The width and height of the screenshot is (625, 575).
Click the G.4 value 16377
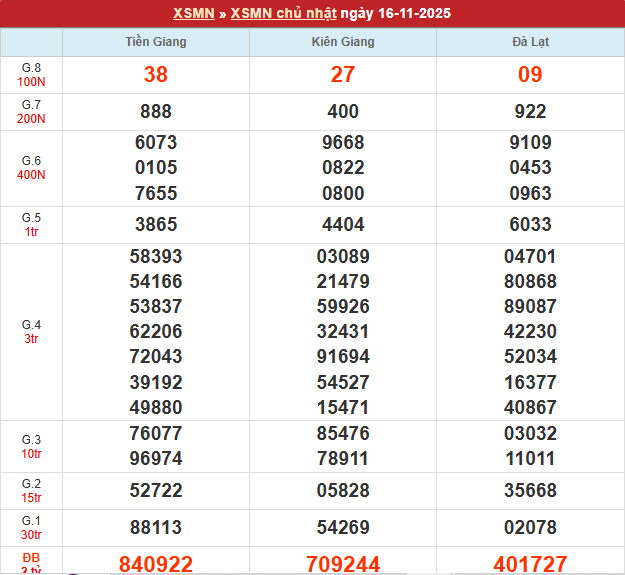point(531,383)
